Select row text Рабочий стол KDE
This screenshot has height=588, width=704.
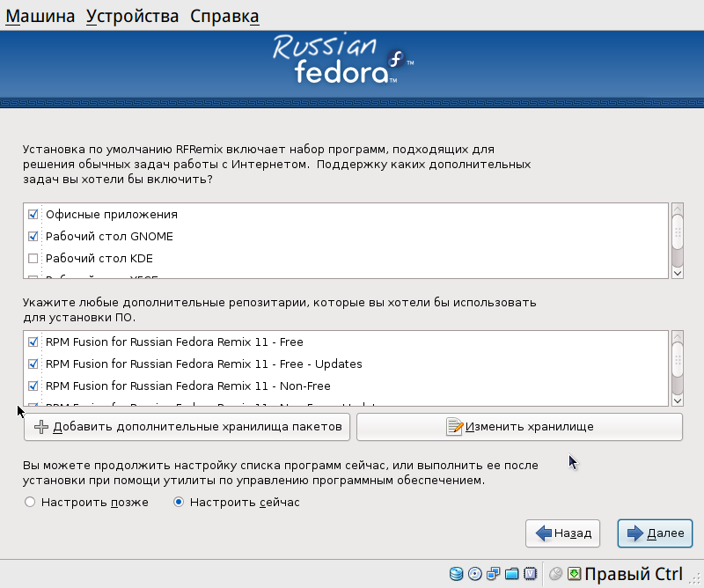click(x=99, y=258)
